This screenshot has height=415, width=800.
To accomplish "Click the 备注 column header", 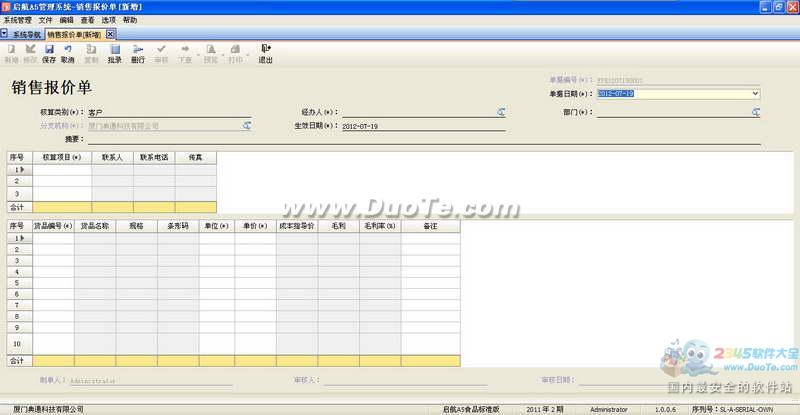I will 431,226.
